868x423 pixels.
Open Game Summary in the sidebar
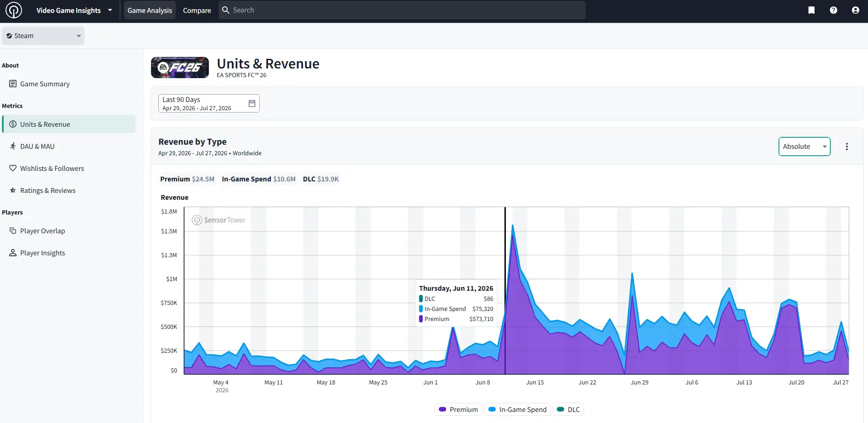69,84
